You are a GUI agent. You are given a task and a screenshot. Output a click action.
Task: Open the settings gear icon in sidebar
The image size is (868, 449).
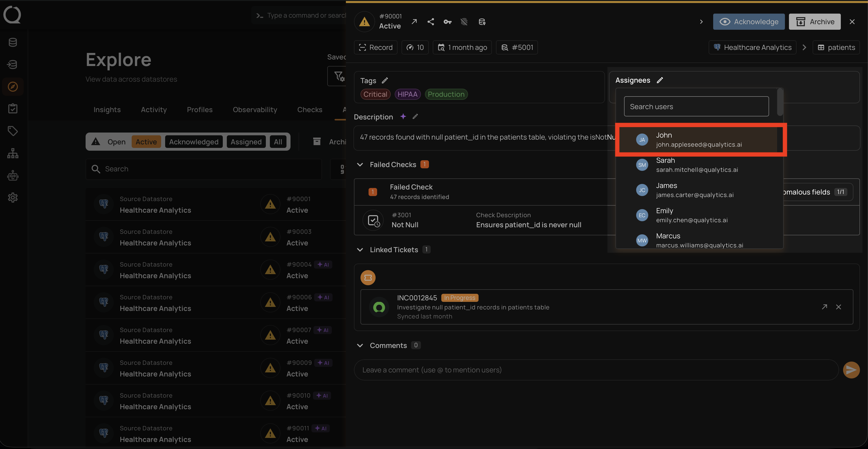pos(13,198)
